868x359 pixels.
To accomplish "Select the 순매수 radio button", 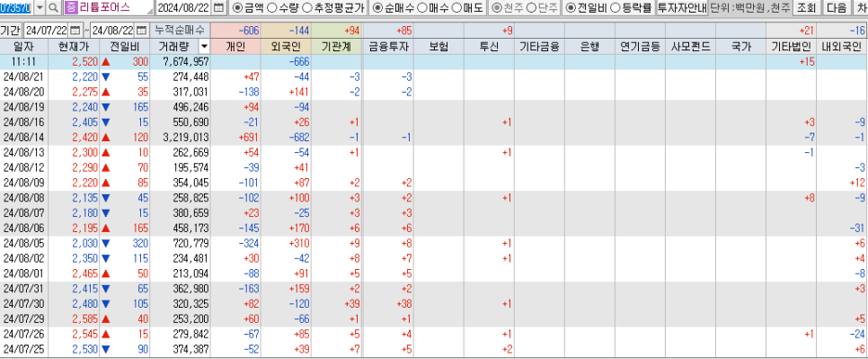I will coord(377,8).
